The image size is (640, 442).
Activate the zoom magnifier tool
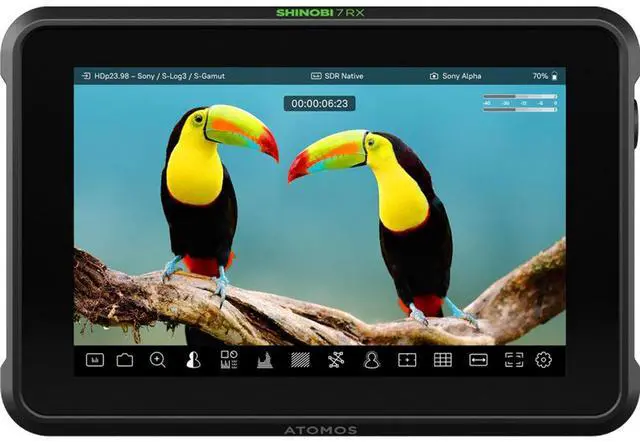click(158, 360)
